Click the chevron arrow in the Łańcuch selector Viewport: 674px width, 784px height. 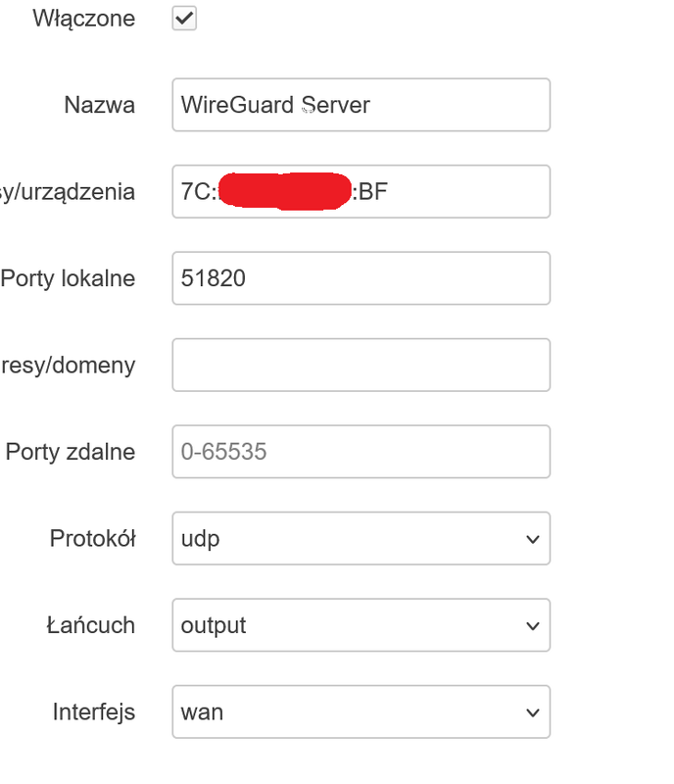(x=533, y=626)
